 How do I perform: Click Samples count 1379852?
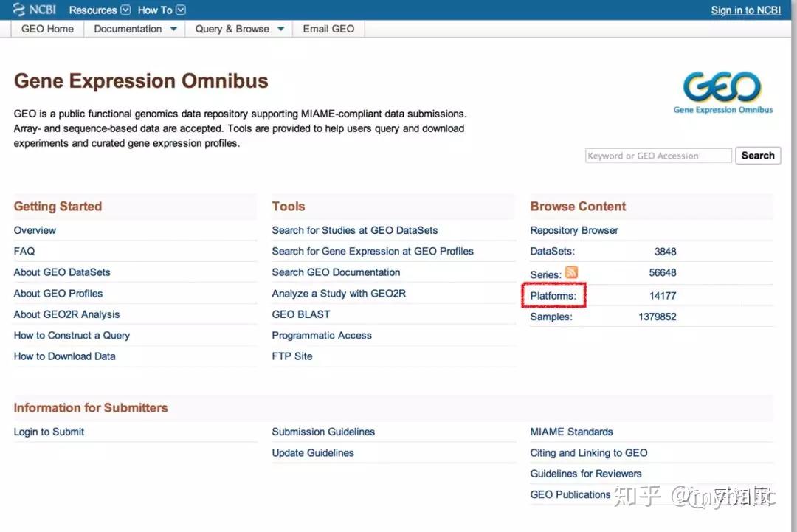click(658, 317)
